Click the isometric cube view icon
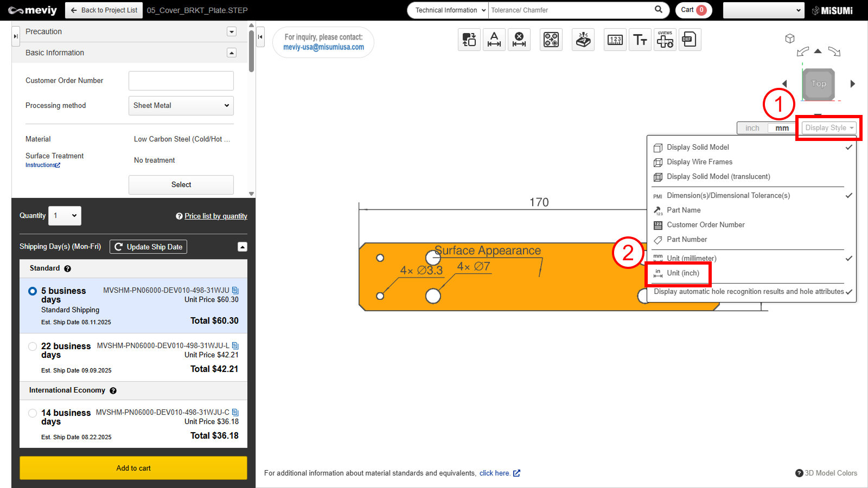The image size is (868, 488). click(x=790, y=38)
